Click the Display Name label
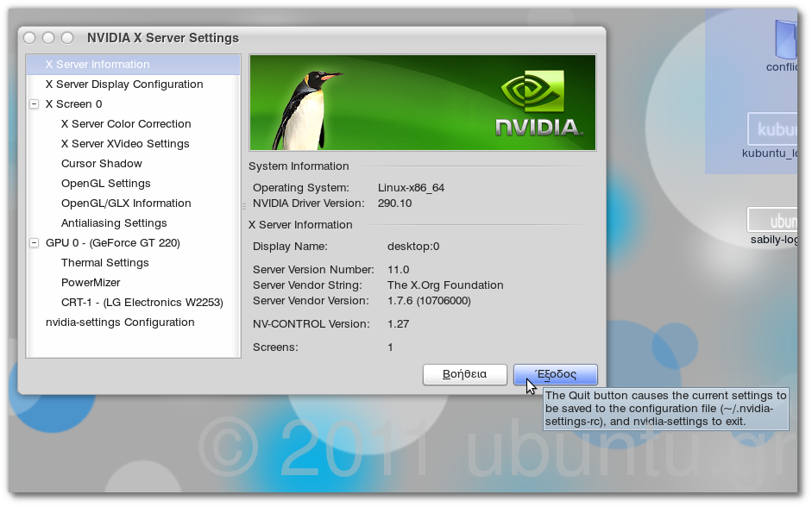 (x=290, y=247)
